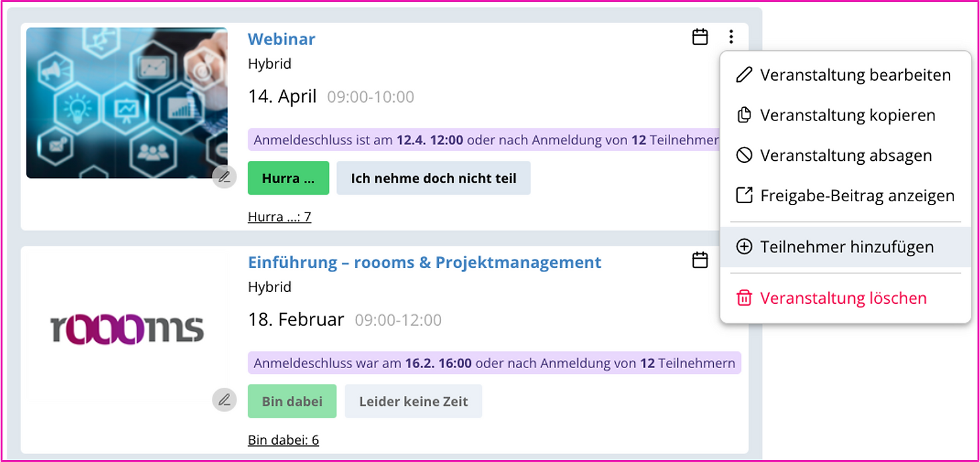The image size is (980, 462).
Task: Click Ich nehme doch nicht teil
Action: (433, 178)
